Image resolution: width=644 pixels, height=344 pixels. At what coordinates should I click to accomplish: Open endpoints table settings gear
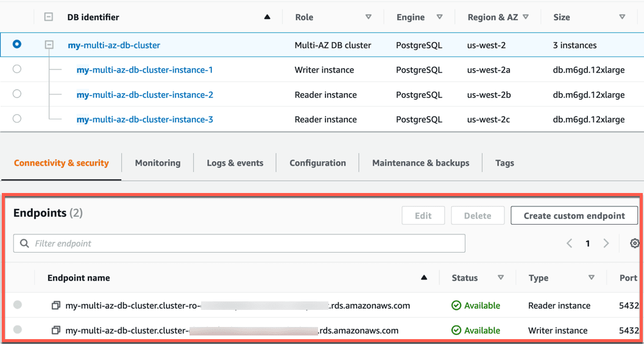pyautogui.click(x=634, y=244)
